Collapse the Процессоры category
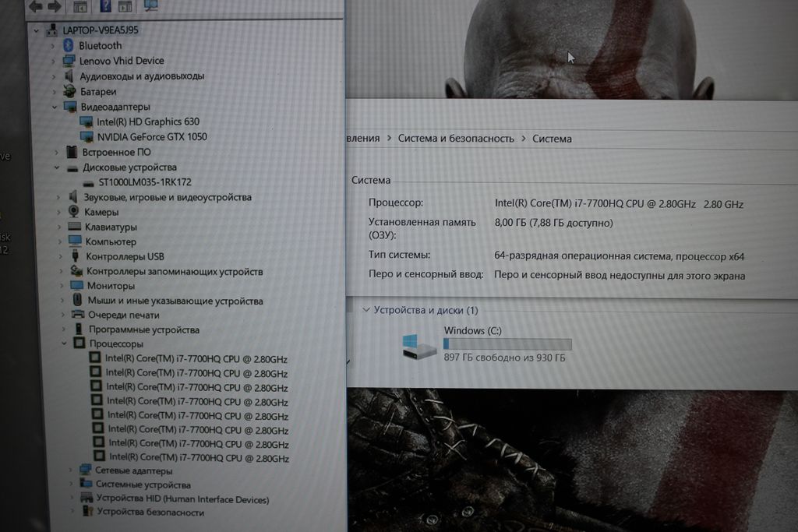Image resolution: width=798 pixels, height=532 pixels. pyautogui.click(x=64, y=344)
